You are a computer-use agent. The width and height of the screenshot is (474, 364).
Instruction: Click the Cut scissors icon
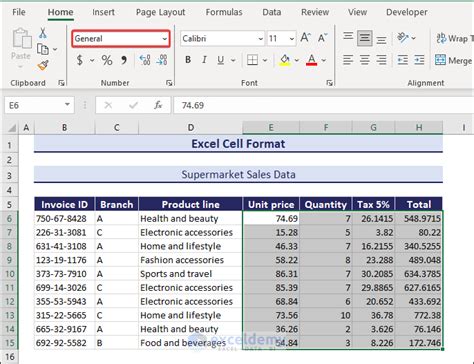(43, 33)
